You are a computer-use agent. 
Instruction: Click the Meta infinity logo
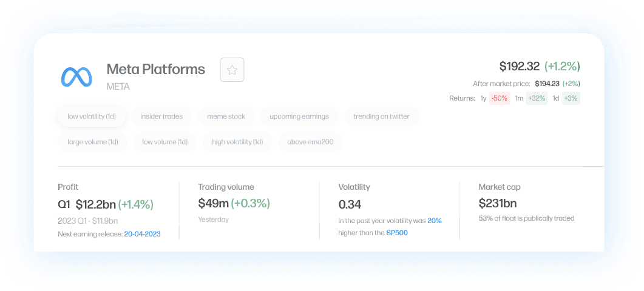click(x=77, y=77)
